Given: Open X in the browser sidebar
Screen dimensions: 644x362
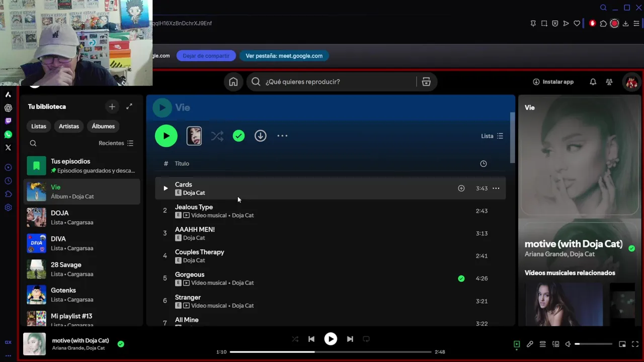Looking at the screenshot, I should point(8,147).
